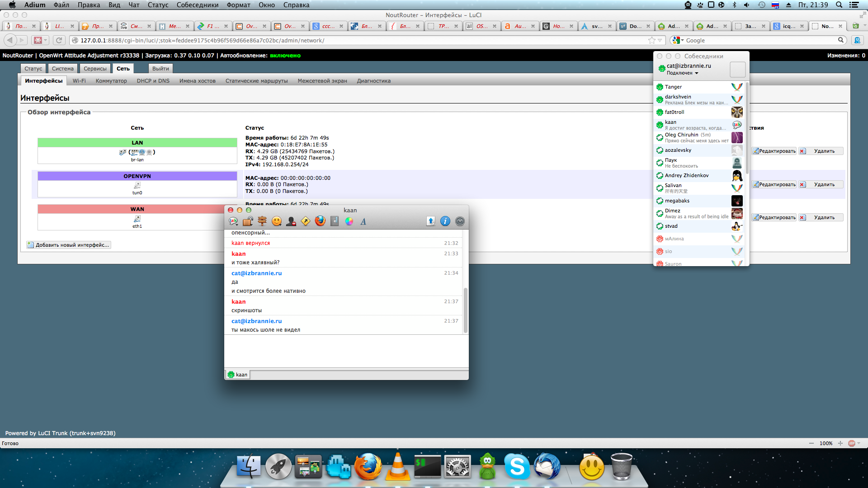This screenshot has width=868, height=488.
Task: Open the color wheel picker in chat toolbar
Action: 349,221
